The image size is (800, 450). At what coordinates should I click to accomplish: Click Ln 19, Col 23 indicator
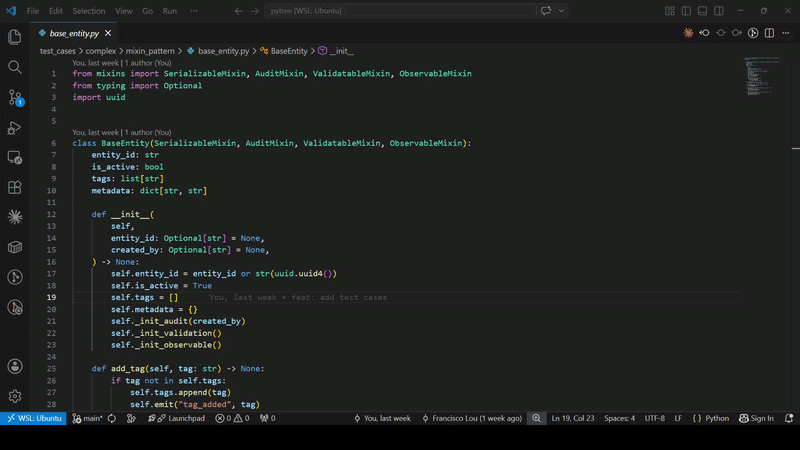coord(573,418)
